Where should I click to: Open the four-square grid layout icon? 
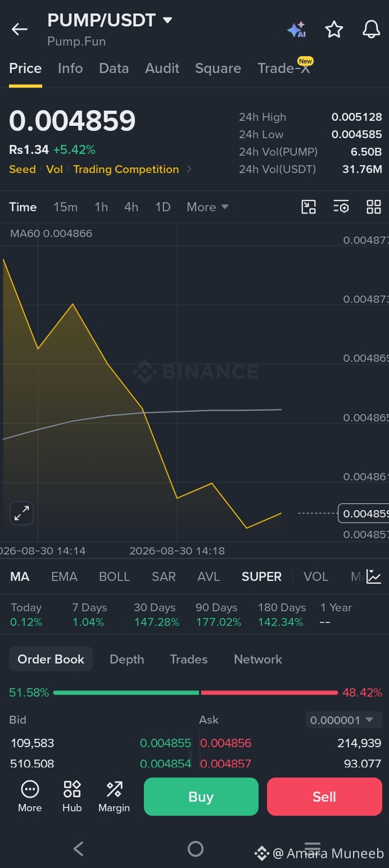tap(374, 207)
